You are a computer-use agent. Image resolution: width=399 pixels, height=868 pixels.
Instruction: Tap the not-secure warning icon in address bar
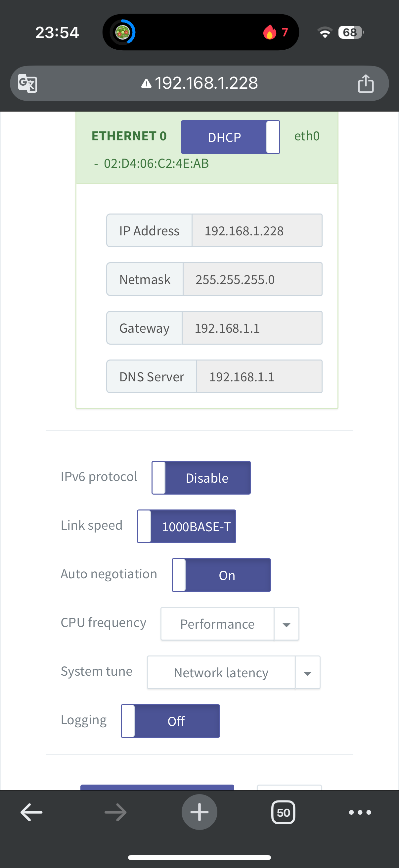coord(146,83)
